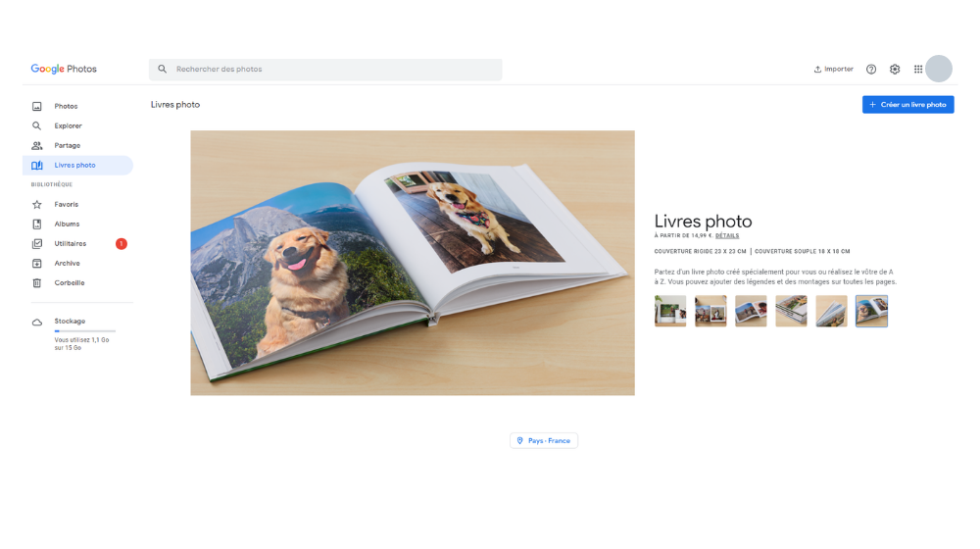Click the magnifier icon in search bar

(x=162, y=70)
